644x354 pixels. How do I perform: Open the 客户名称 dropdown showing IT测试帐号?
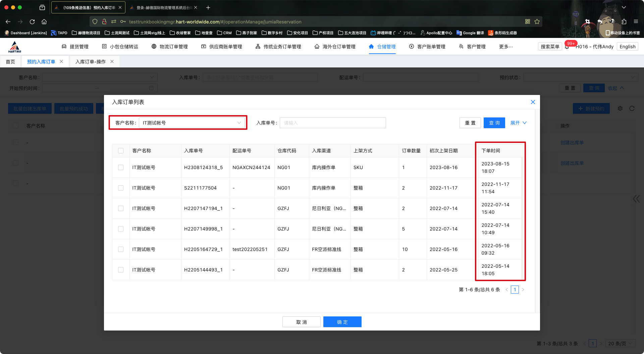[192, 123]
